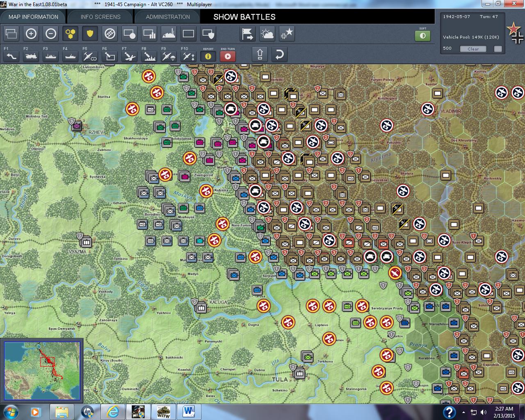
Task: Toggle the rail network globe icon
Action: (x=110, y=34)
